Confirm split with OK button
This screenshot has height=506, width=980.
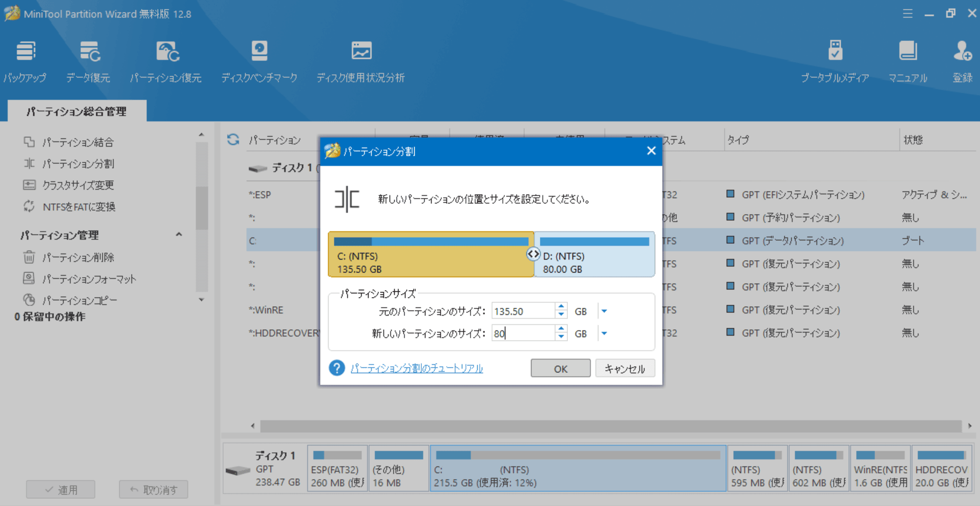point(561,368)
